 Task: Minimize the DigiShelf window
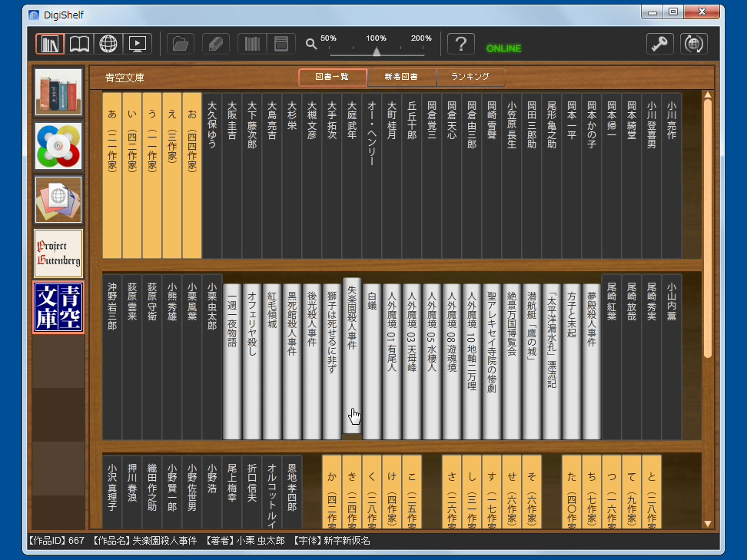(x=652, y=12)
